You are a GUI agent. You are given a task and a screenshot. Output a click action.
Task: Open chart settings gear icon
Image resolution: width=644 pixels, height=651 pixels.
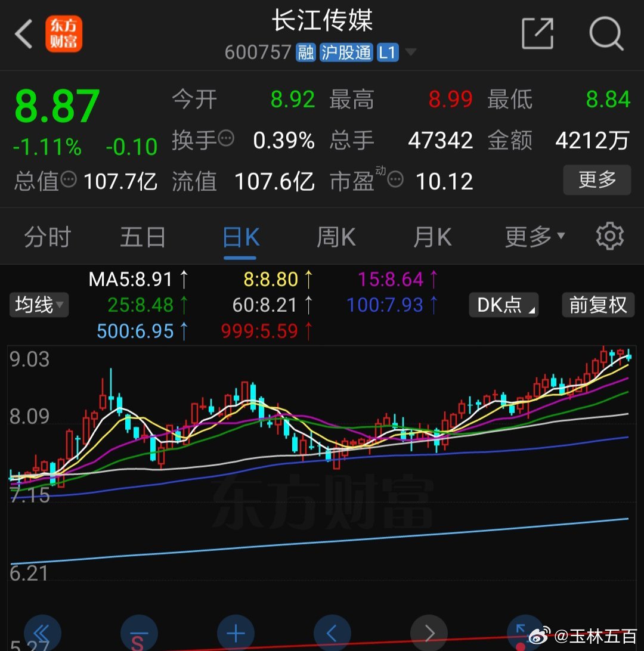[609, 237]
